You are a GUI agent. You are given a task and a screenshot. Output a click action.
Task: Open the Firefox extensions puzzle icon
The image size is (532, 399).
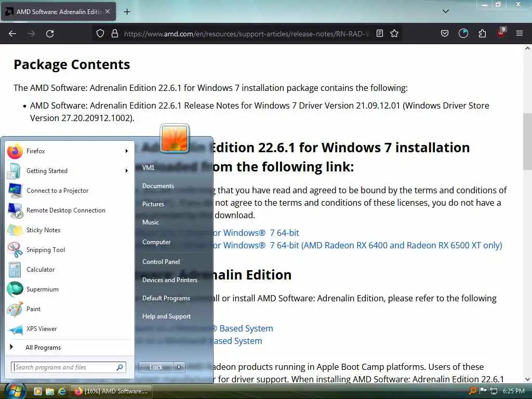click(482, 33)
